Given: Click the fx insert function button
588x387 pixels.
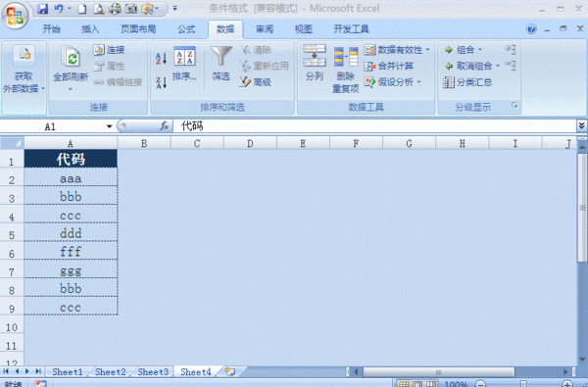Looking at the screenshot, I should coord(164,126).
